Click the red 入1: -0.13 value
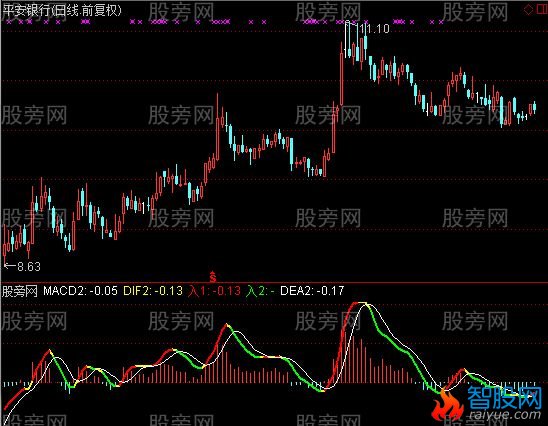The height and width of the screenshot is (426, 548). pos(214,291)
